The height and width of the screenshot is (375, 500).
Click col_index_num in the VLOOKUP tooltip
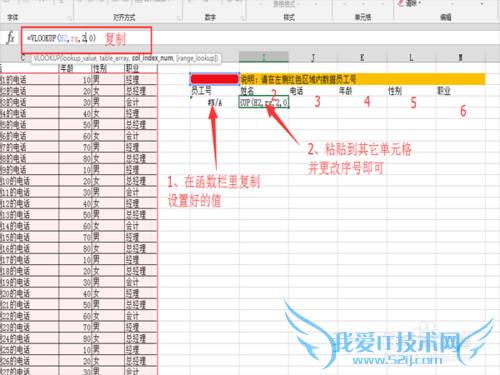point(152,58)
